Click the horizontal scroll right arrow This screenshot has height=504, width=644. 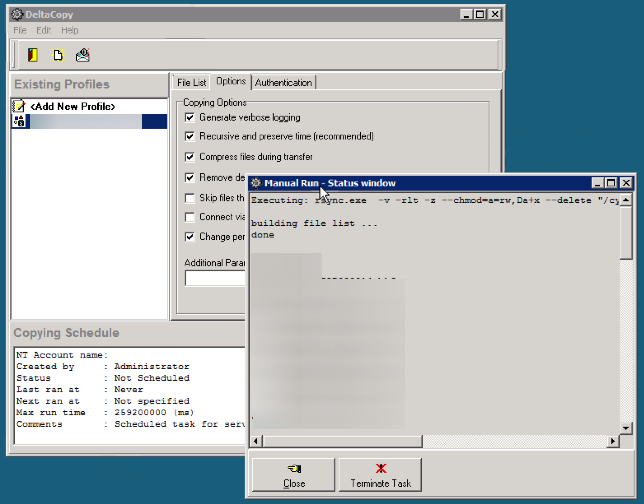613,441
